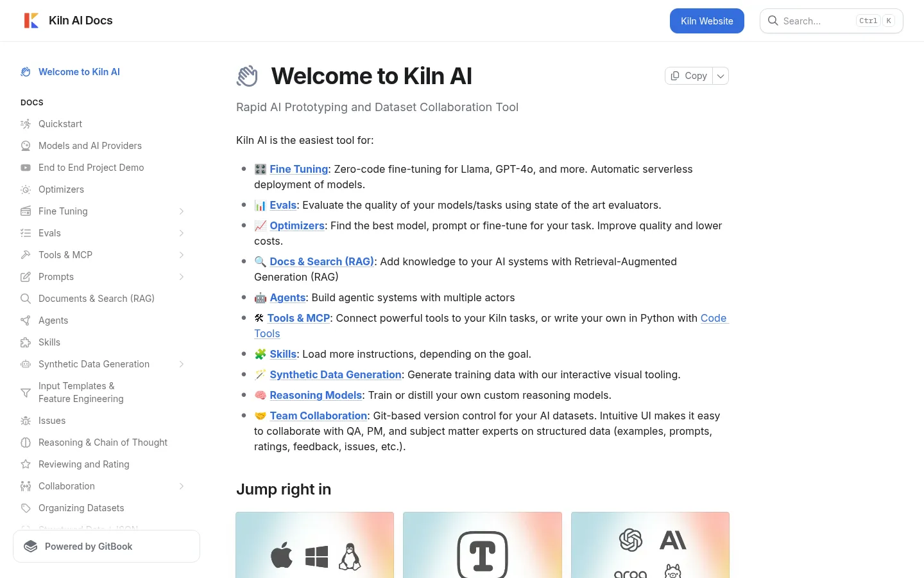This screenshot has width=924, height=578.
Task: Click the Prompts edit icon in sidebar
Action: (26, 277)
